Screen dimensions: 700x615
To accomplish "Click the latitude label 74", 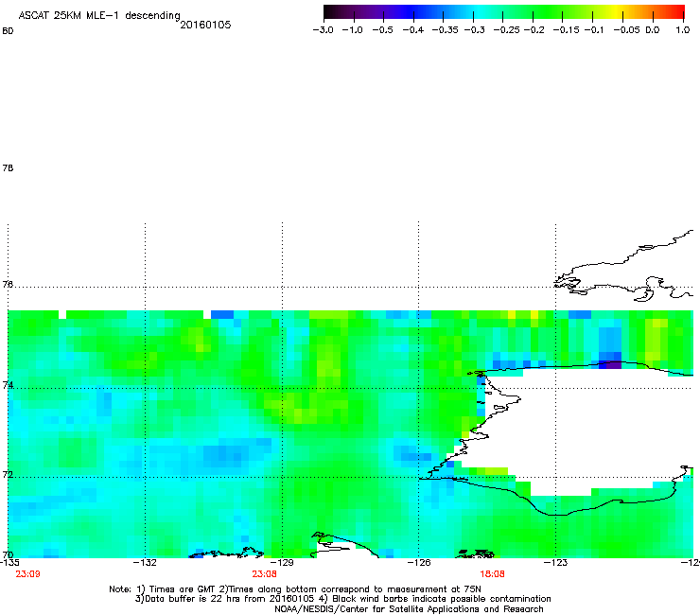I will pyautogui.click(x=8, y=385).
